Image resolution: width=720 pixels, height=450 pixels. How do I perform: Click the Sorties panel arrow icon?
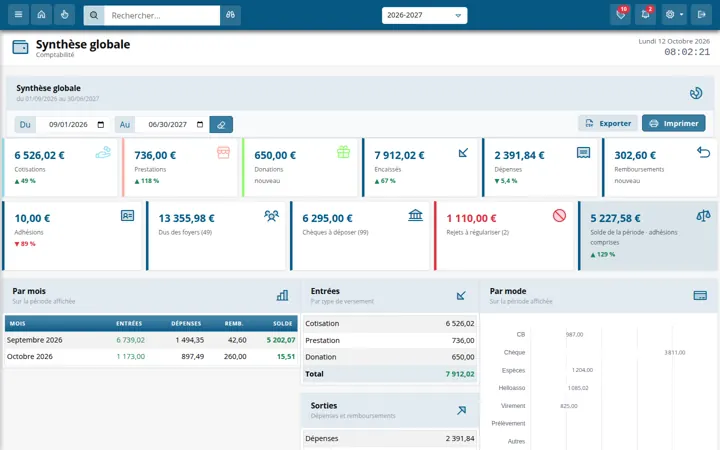[x=461, y=410]
